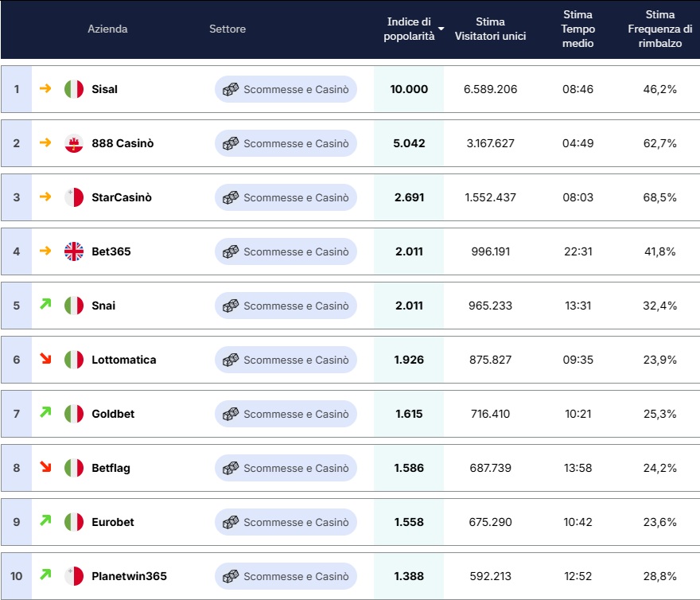Screen dimensions: 700x600
Task: Click the UK flag icon beside Bet365
Action: click(x=72, y=251)
